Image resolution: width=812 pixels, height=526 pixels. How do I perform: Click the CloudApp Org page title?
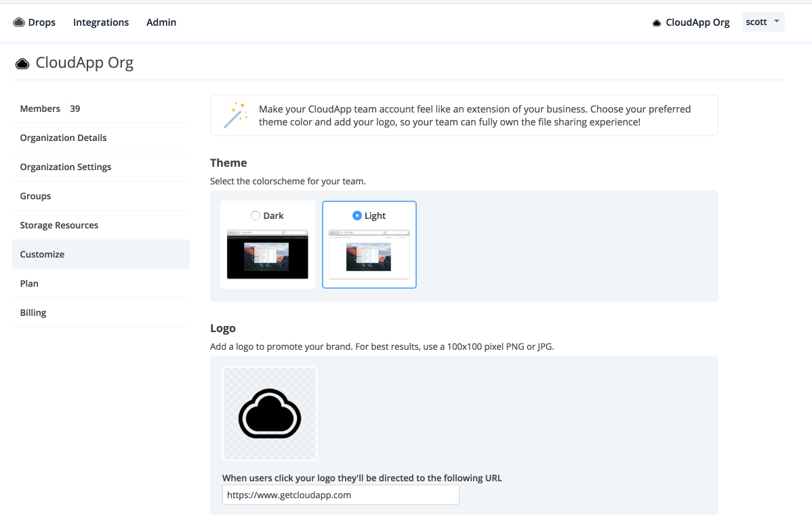(85, 62)
